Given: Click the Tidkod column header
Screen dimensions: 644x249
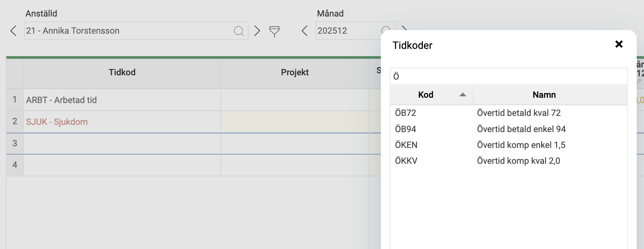Looking at the screenshot, I should pos(122,72).
